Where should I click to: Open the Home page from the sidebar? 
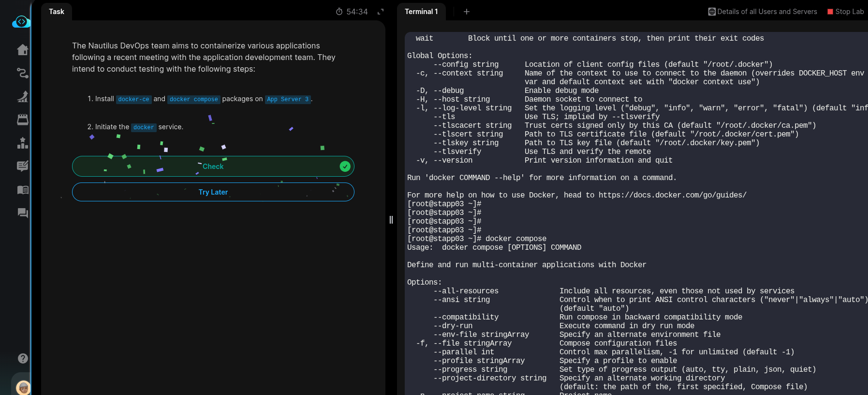tap(23, 50)
